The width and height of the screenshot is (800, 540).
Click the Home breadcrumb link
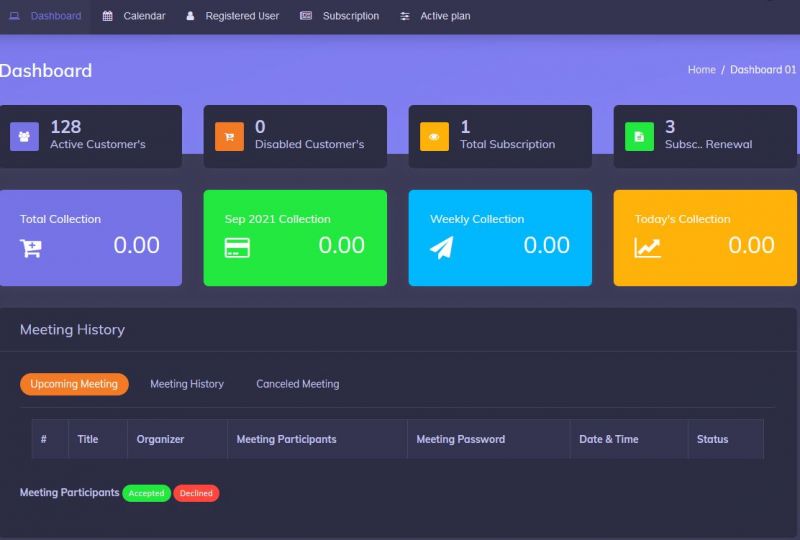pyautogui.click(x=702, y=69)
